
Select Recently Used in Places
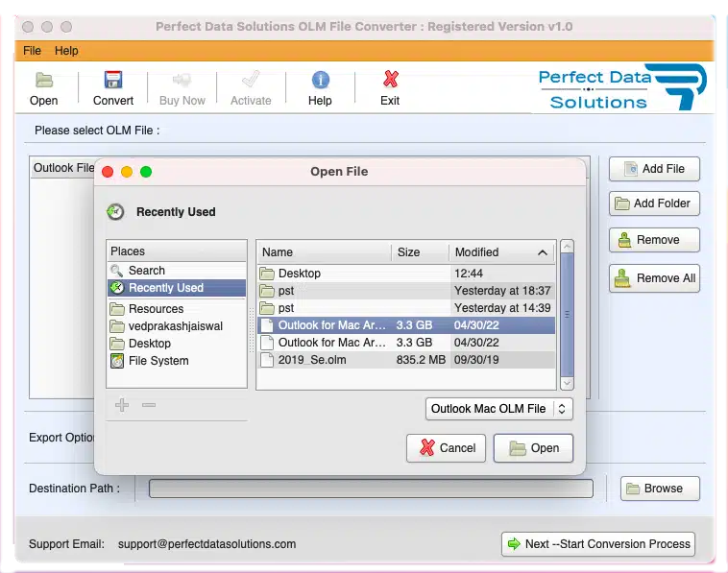[177, 288]
